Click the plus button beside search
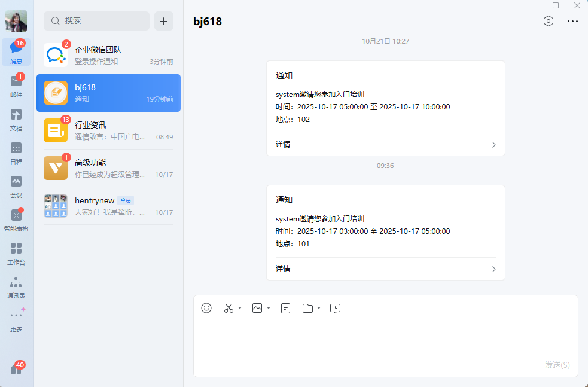Image resolution: width=588 pixels, height=387 pixels. coord(163,20)
